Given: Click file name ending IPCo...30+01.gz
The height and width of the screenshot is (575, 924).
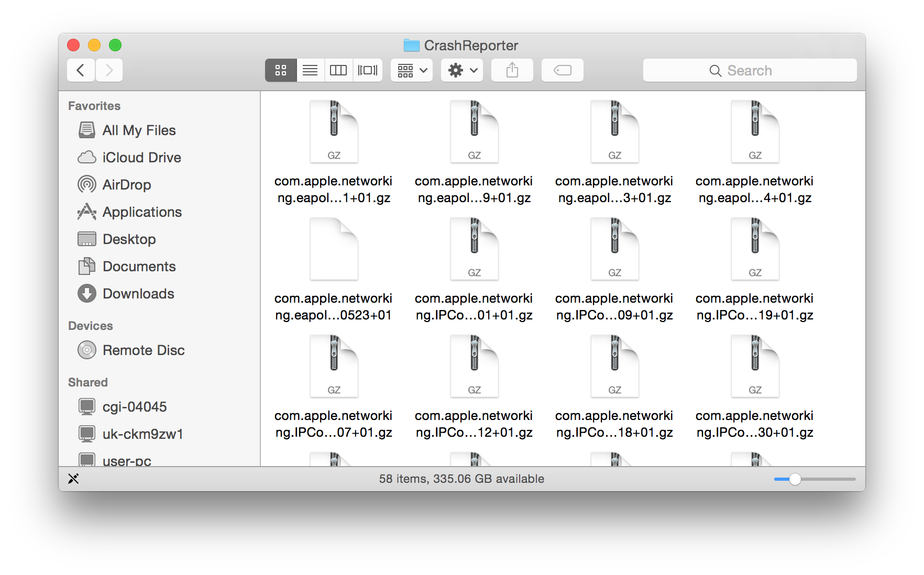Looking at the screenshot, I should (755, 424).
